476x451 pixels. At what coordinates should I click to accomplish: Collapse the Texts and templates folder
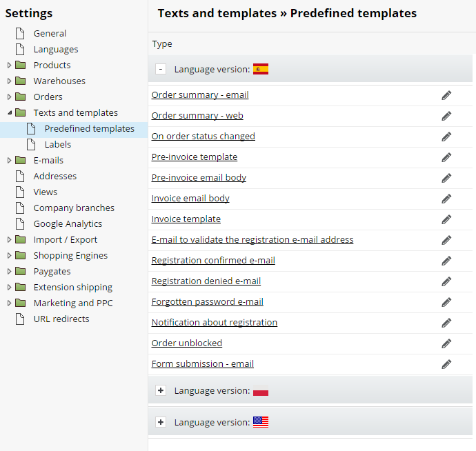coord(10,112)
